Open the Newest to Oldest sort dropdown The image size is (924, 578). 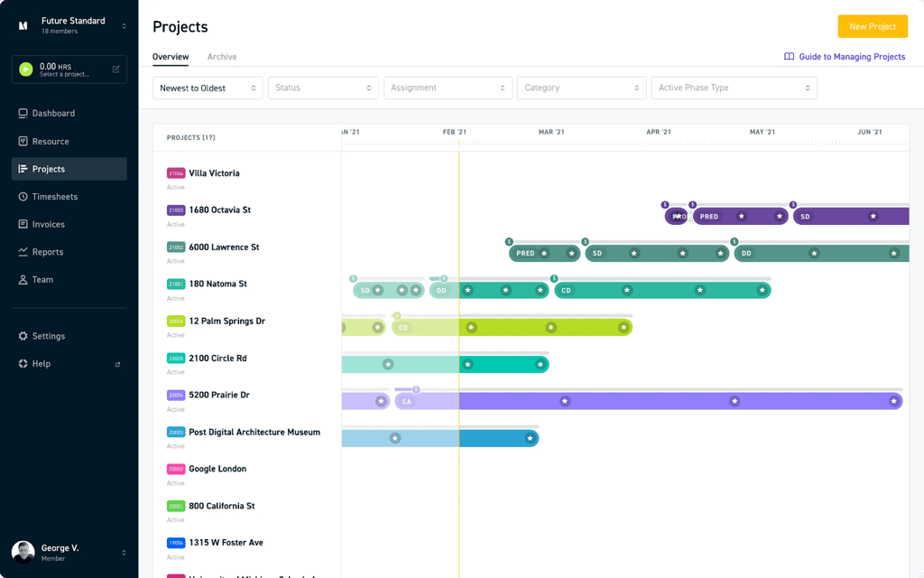tap(208, 88)
